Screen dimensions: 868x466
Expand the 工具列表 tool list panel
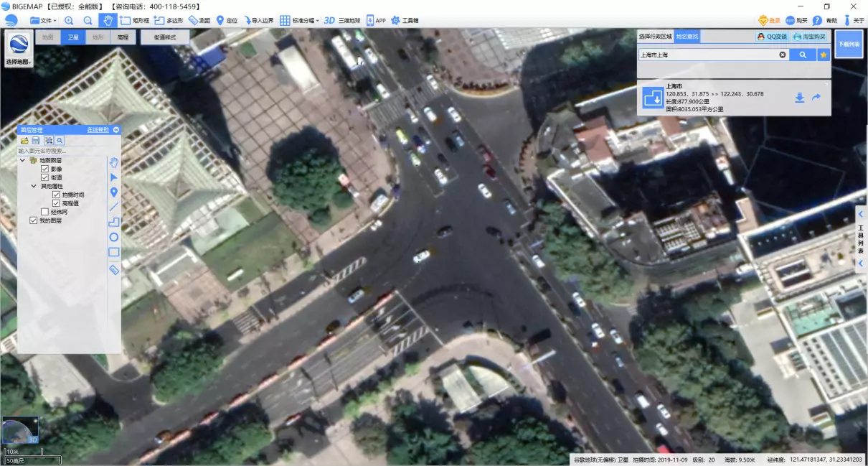(862, 238)
